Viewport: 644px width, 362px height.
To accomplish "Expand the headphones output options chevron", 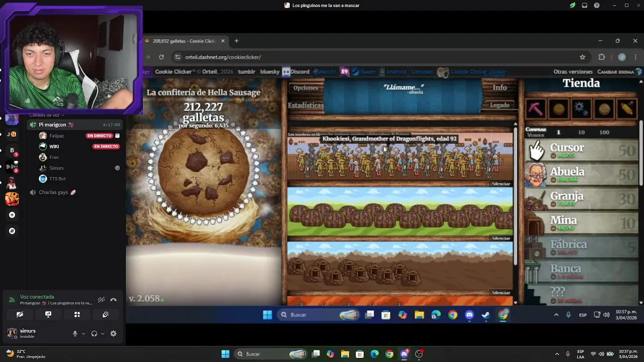I will point(103,333).
